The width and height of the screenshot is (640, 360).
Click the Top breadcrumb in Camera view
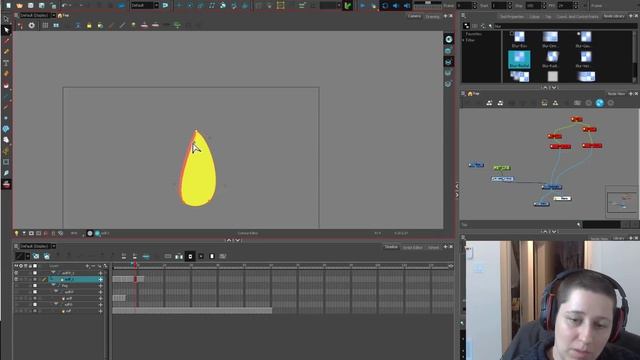point(63,16)
